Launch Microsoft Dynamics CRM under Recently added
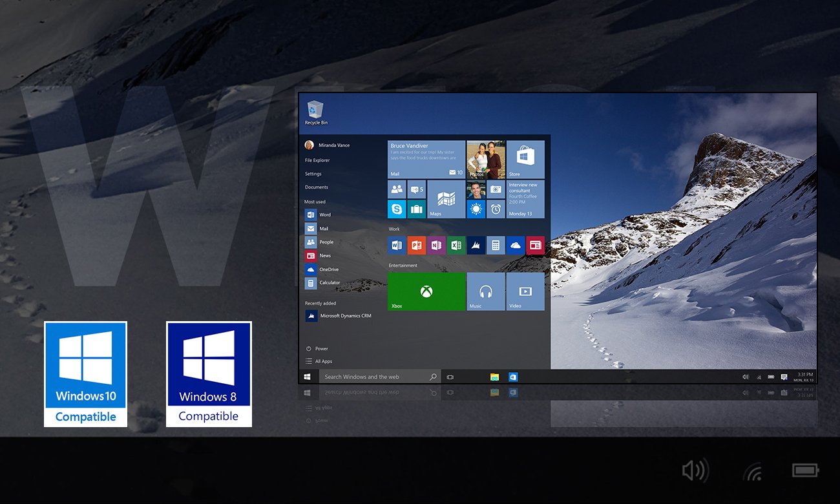 coord(338,315)
